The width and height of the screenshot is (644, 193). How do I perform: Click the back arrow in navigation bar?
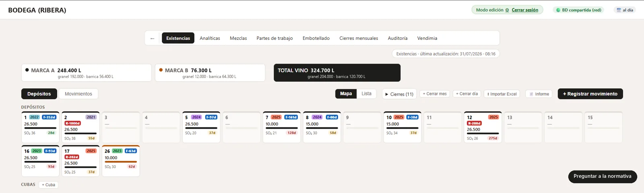[x=152, y=38]
